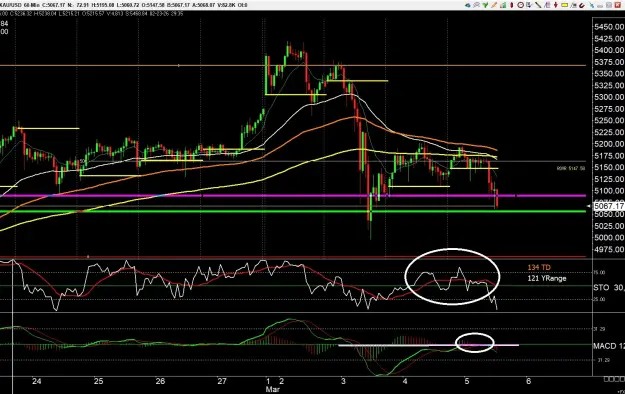Select the red candlestick chart-type icon
Image resolution: width=625 pixels, height=394 pixels.
coord(511,5)
